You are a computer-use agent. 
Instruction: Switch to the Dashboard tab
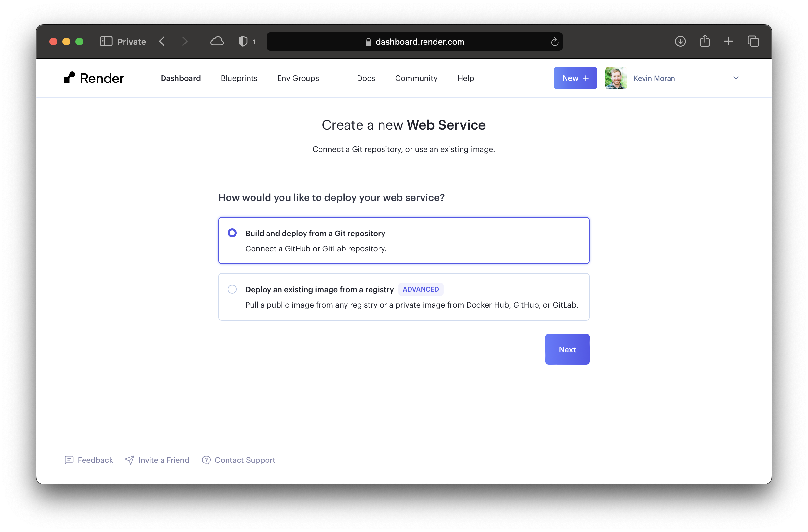181,78
